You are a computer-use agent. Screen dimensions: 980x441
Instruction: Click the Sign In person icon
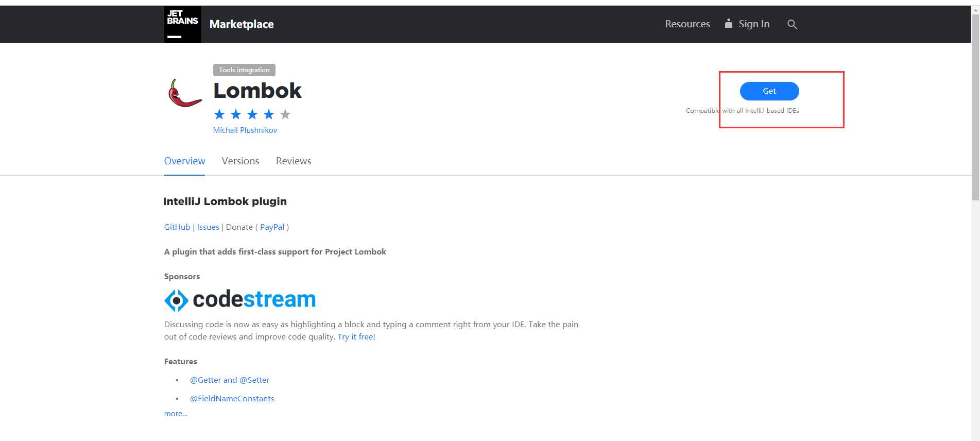728,24
